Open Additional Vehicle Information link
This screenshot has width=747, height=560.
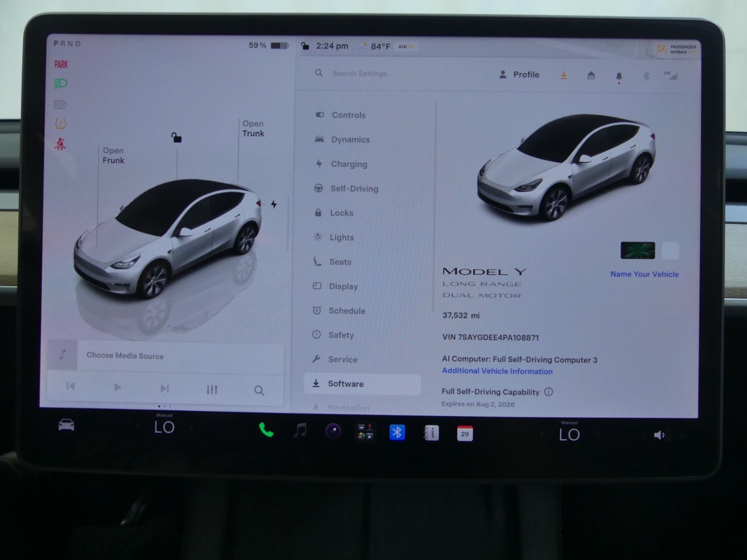[x=497, y=371]
